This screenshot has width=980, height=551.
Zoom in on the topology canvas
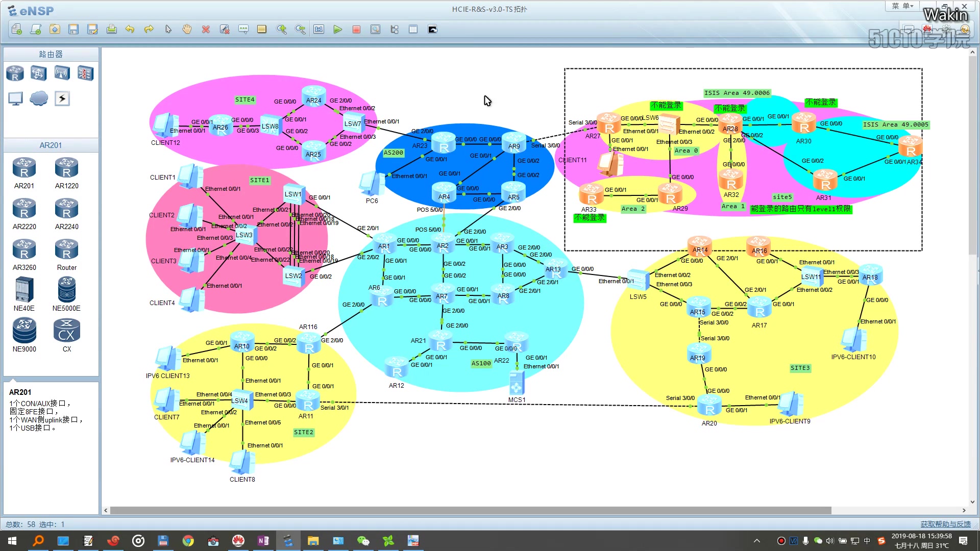coord(281,30)
